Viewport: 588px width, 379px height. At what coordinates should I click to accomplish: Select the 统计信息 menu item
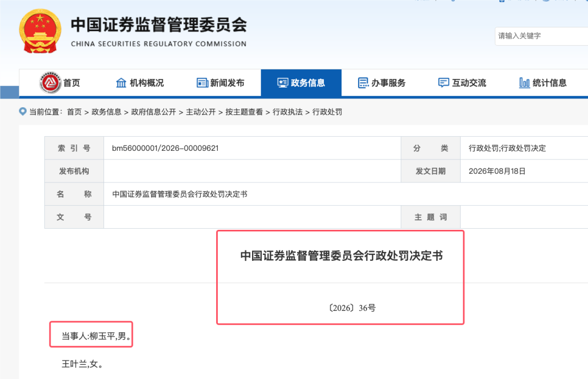coord(543,83)
